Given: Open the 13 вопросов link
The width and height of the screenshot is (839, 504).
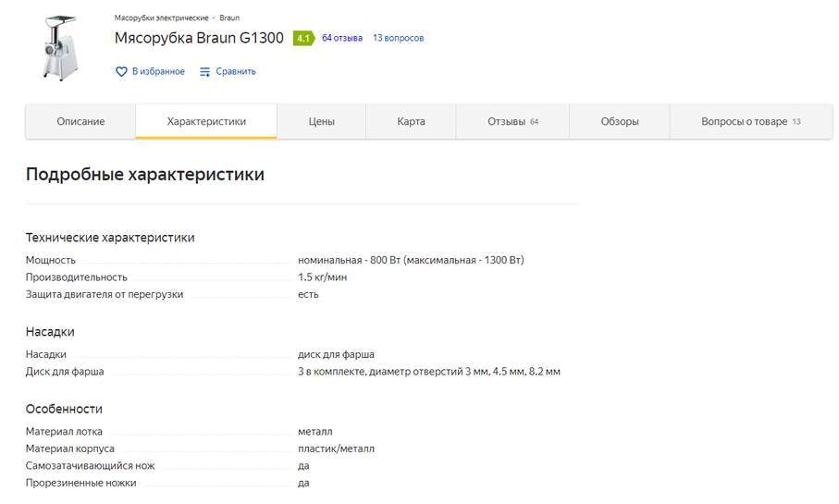Looking at the screenshot, I should (398, 38).
